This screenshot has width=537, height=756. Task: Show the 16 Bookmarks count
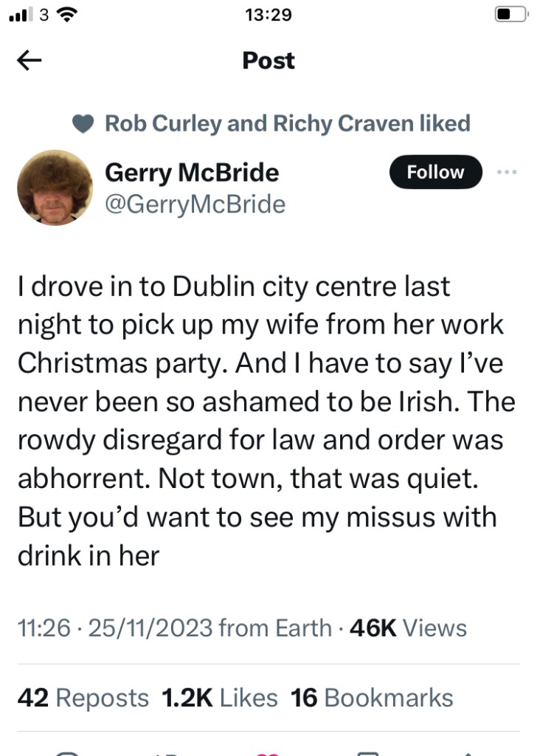tap(373, 698)
